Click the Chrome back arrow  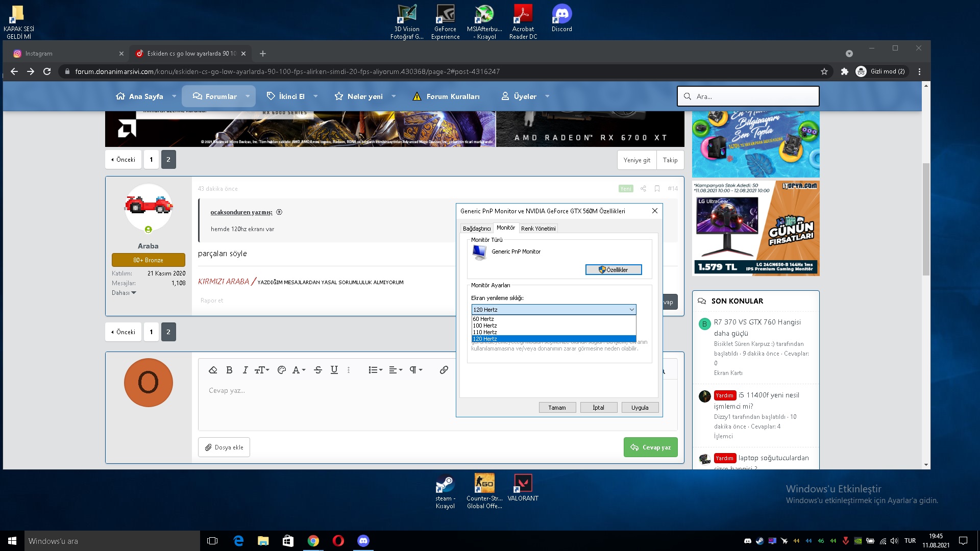(x=14, y=71)
